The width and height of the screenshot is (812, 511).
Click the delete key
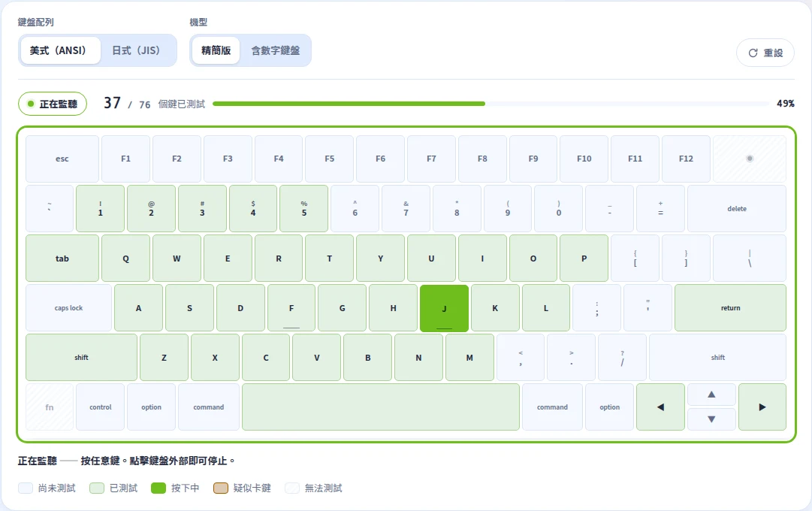pos(736,208)
